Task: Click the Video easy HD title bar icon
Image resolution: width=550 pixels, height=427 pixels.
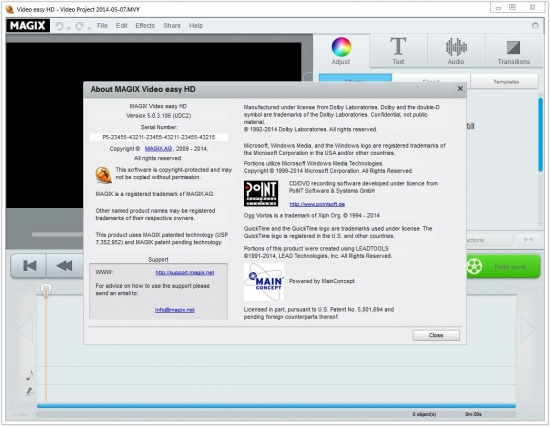Action: [x=10, y=9]
